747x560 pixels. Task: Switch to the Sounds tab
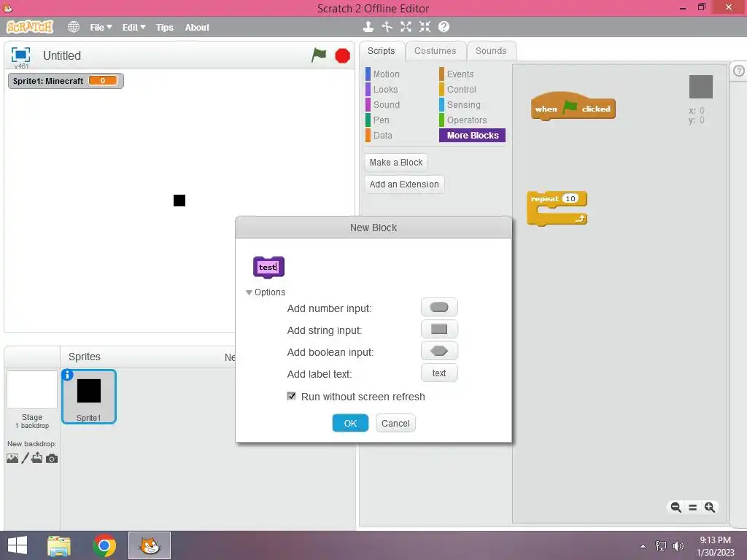[x=491, y=51]
